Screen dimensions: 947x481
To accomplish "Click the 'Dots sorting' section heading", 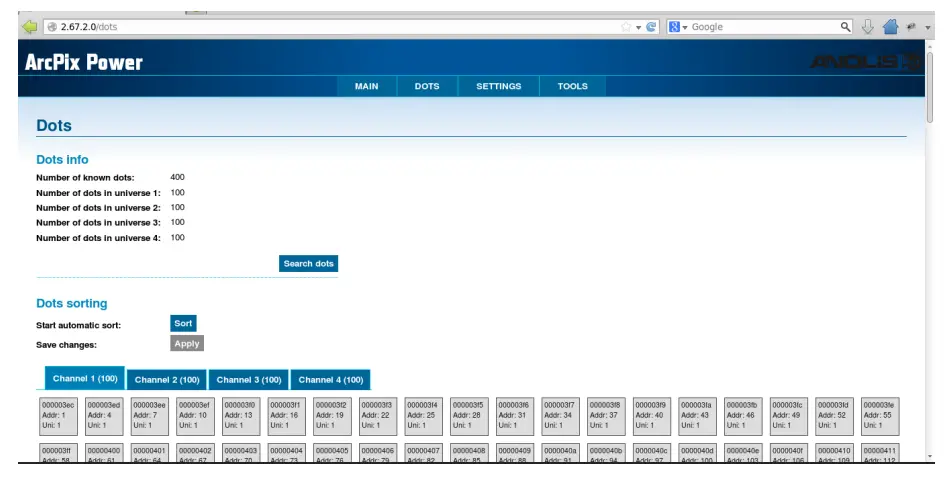I will (x=72, y=303).
